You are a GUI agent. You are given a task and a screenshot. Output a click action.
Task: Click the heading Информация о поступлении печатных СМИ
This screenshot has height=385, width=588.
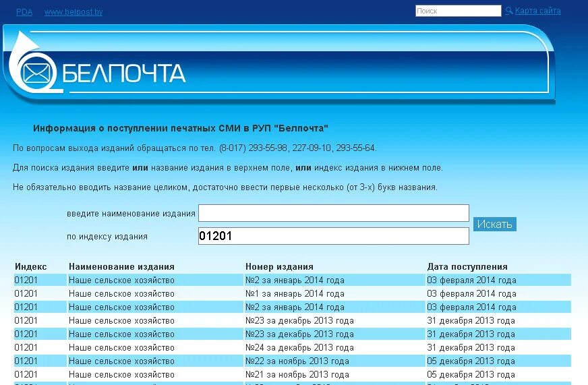180,128
